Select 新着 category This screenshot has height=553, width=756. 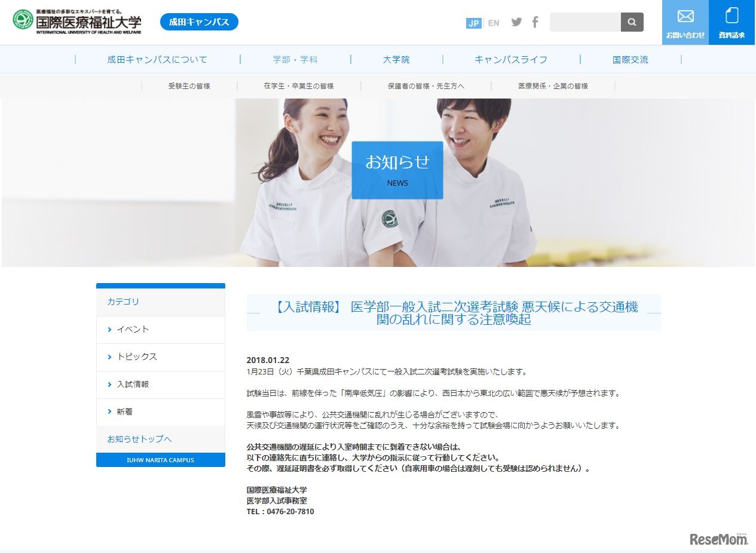click(x=161, y=412)
